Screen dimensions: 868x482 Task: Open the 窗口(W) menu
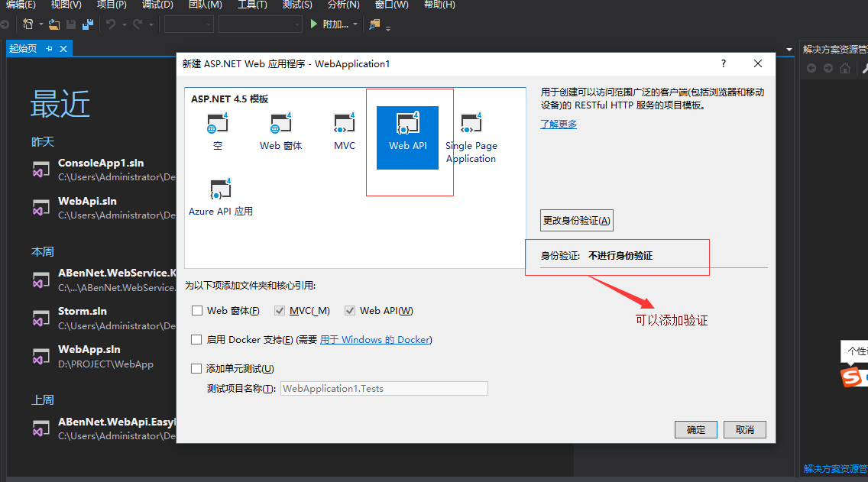[x=391, y=5]
